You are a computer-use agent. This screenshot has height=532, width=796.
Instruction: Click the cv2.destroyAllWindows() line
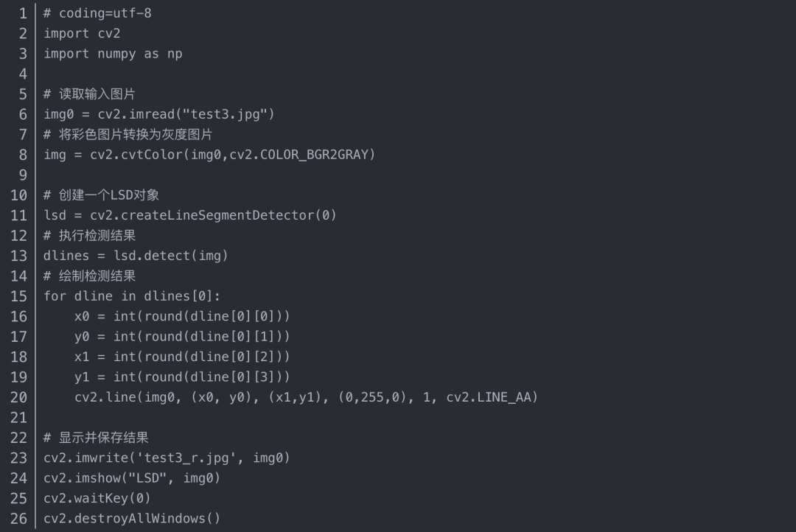pos(132,519)
